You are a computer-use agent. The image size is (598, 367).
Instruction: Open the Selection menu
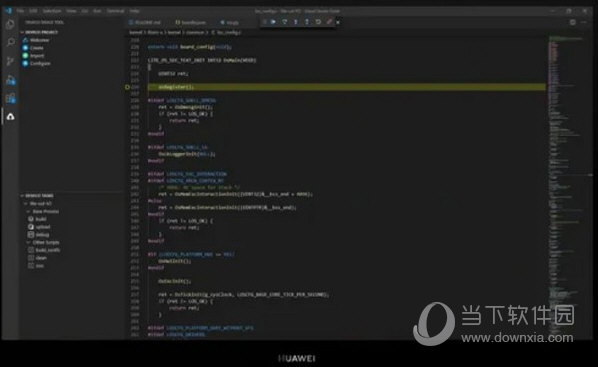coord(52,11)
